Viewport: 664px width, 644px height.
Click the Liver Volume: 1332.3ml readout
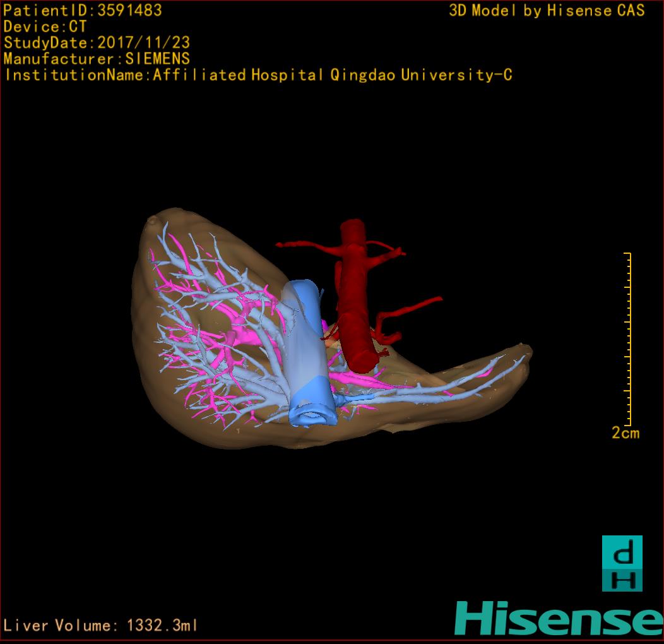click(x=100, y=625)
